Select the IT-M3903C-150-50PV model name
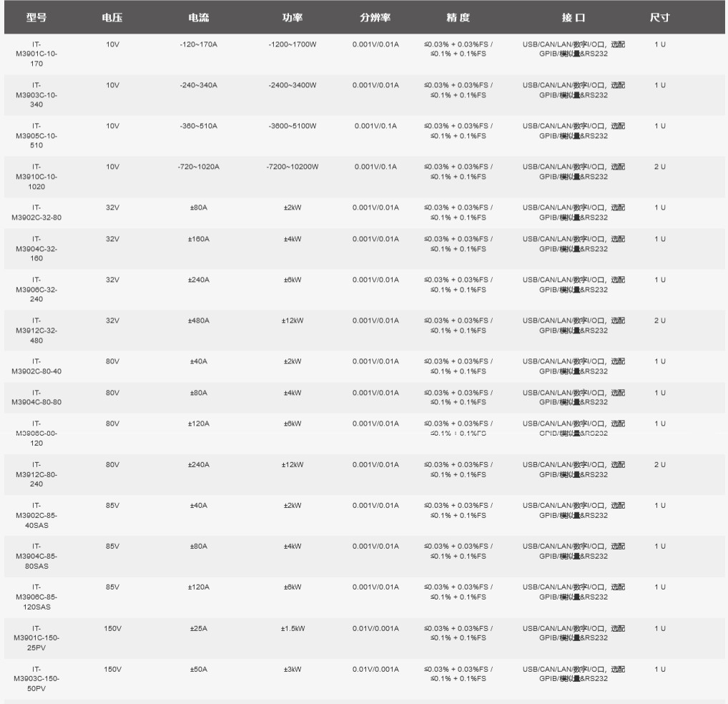Viewport: 728px width, 704px height. click(36, 678)
